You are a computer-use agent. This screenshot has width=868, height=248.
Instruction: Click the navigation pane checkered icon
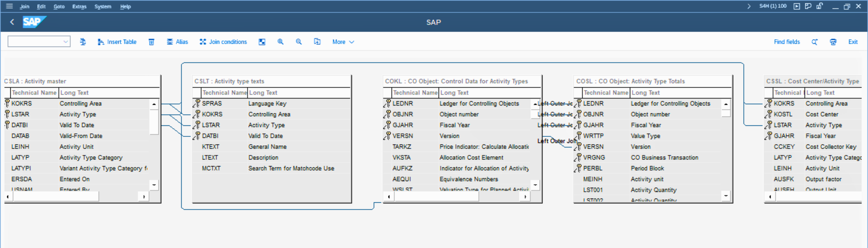coord(262,42)
